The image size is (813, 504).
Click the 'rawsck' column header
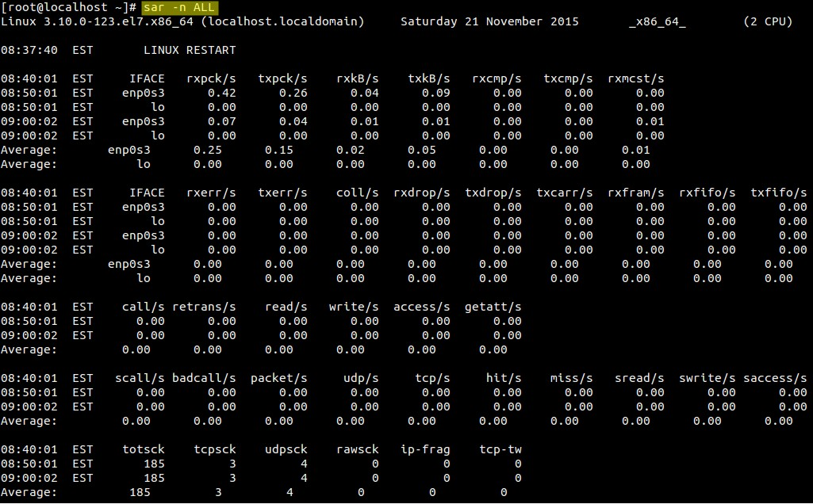pyautogui.click(x=357, y=449)
